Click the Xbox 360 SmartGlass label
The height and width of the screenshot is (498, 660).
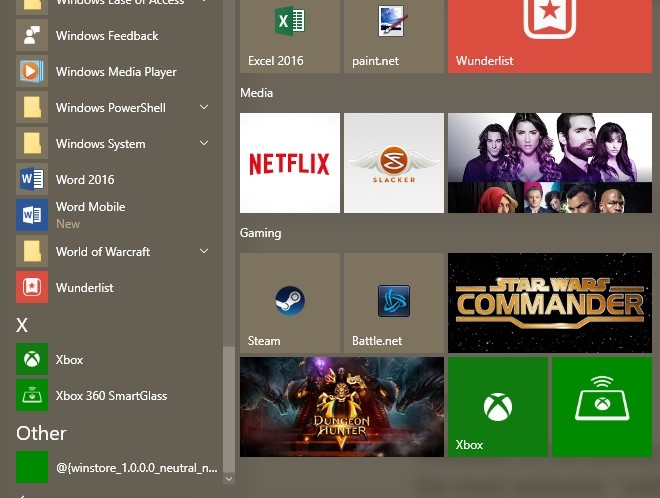[x=112, y=396]
